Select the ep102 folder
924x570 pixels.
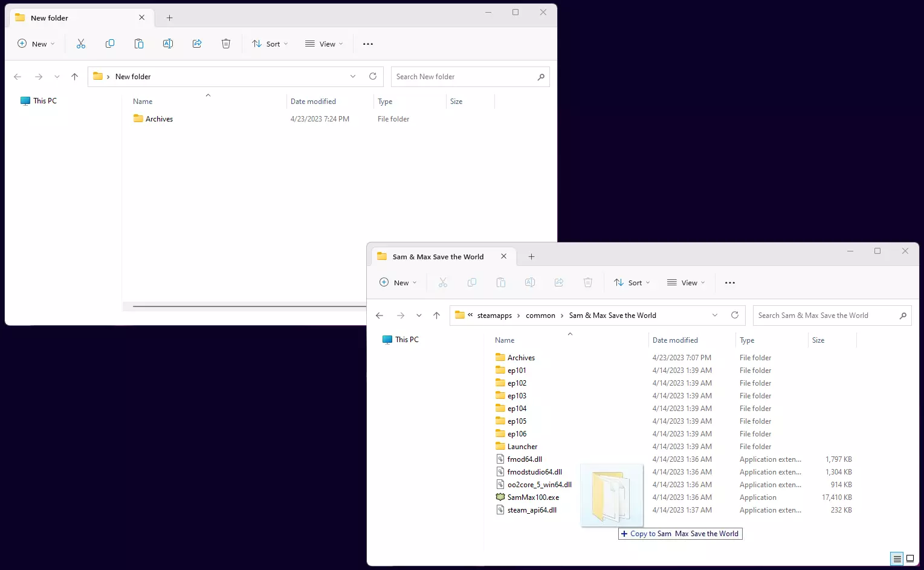pos(511,383)
